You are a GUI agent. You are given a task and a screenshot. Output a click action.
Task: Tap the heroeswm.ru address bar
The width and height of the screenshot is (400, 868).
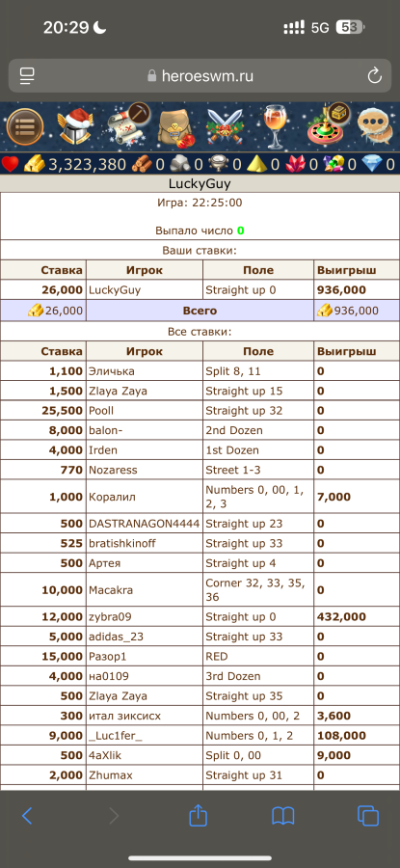(200, 76)
